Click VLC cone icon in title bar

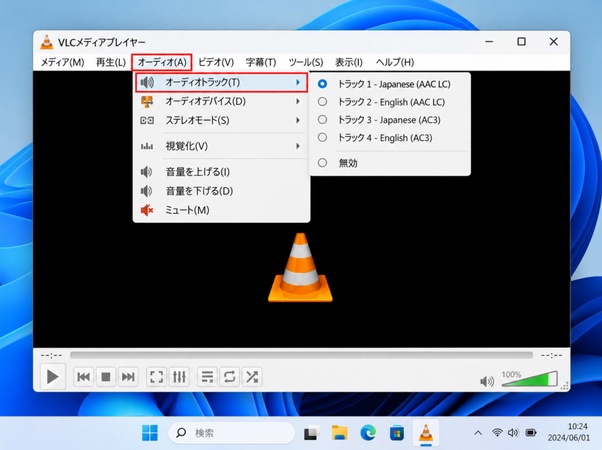click(47, 42)
